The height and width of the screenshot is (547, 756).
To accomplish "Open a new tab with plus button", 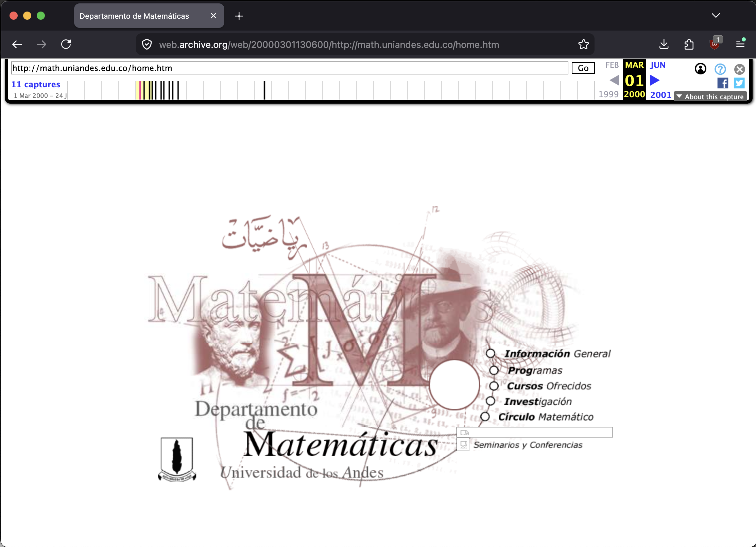I will (239, 16).
